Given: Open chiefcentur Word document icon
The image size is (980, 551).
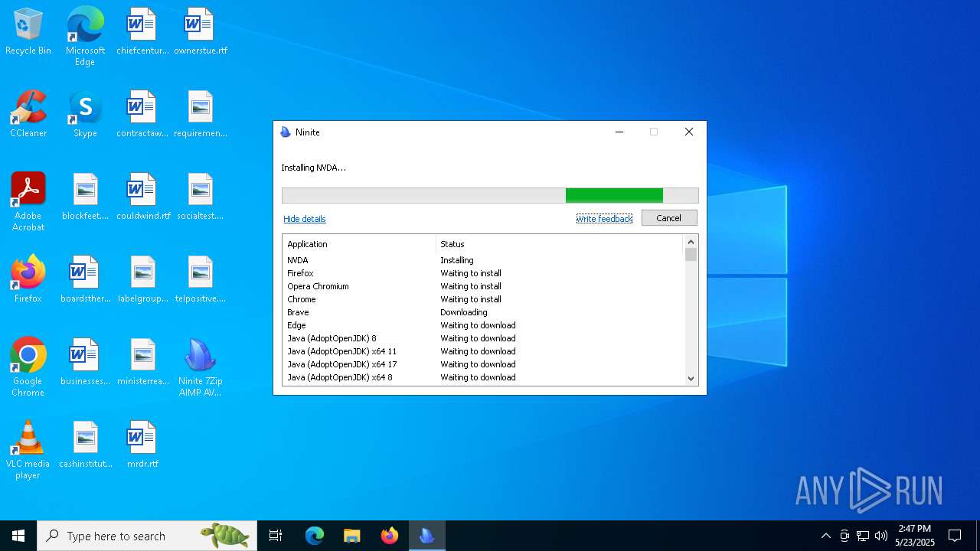Looking at the screenshot, I should (x=142, y=31).
